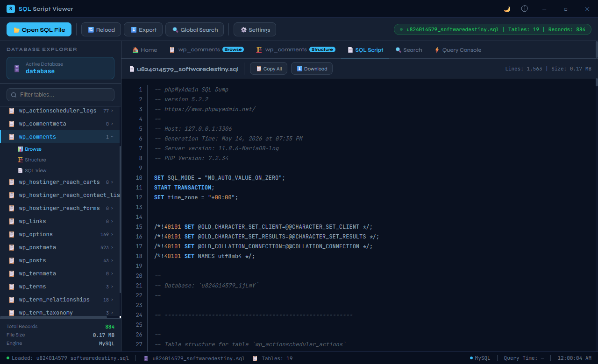
Task: Expand the wp_commentmeta table chevron
Action: pyautogui.click(x=112, y=124)
